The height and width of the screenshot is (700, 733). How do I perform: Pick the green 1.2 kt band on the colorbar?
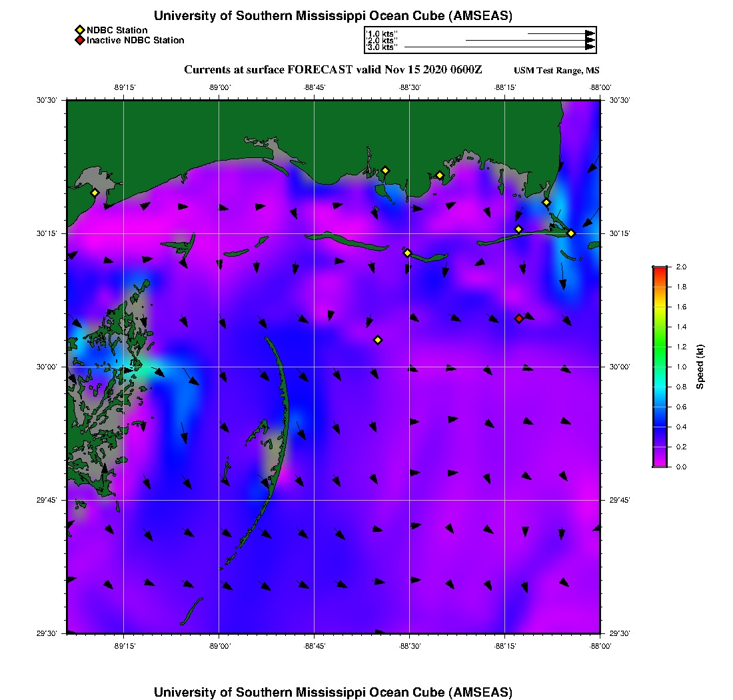click(x=659, y=347)
